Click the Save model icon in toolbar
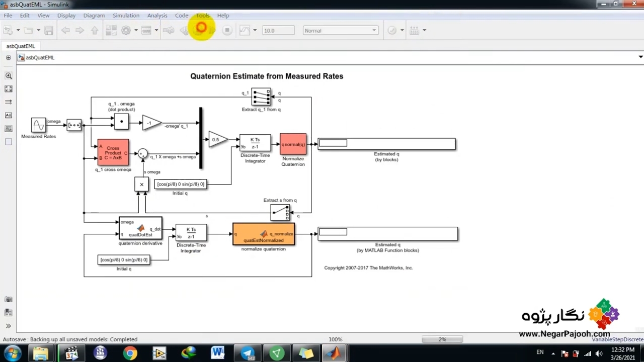 click(49, 31)
